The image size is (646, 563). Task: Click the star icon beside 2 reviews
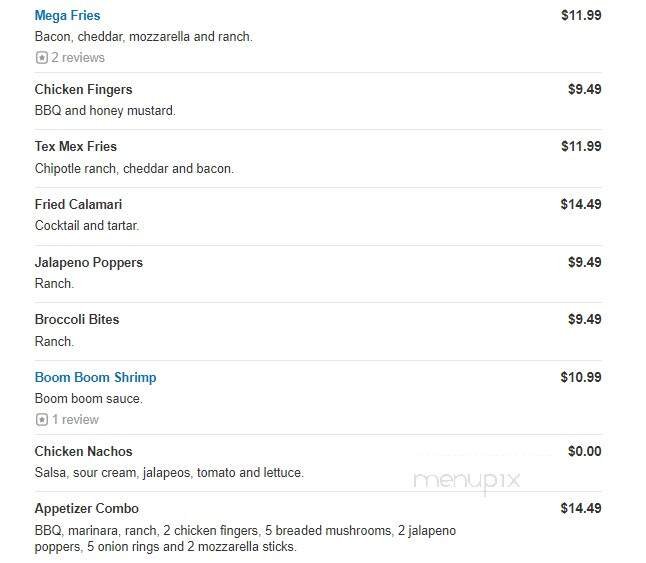click(x=41, y=58)
